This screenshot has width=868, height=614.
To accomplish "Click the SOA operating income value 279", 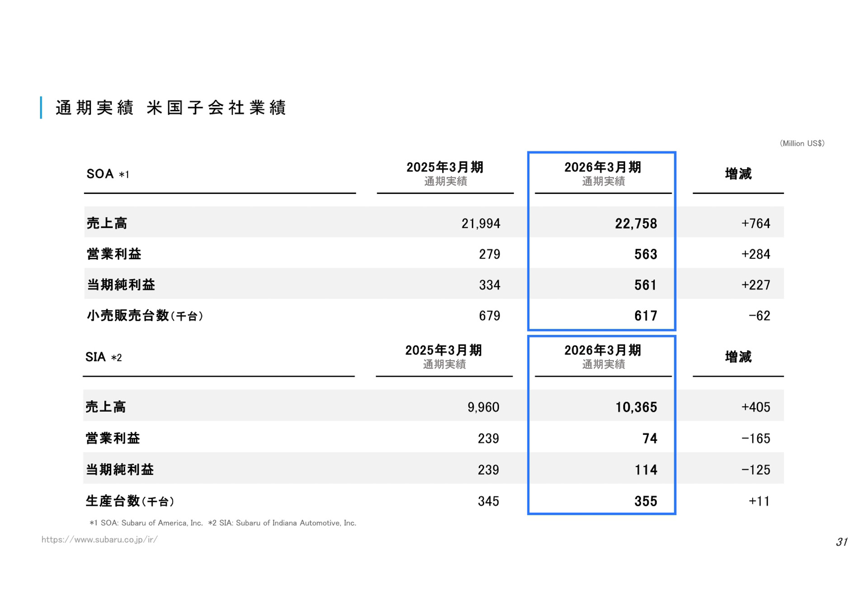I will pyautogui.click(x=490, y=254).
